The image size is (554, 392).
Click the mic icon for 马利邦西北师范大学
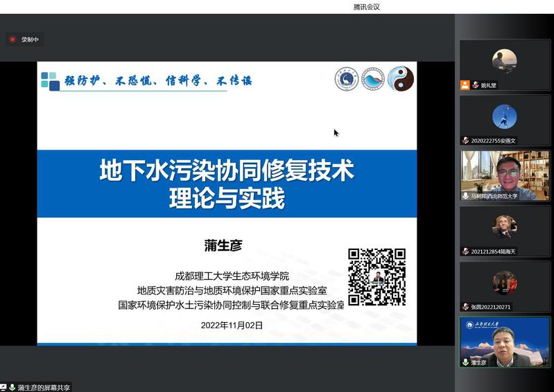coord(466,196)
